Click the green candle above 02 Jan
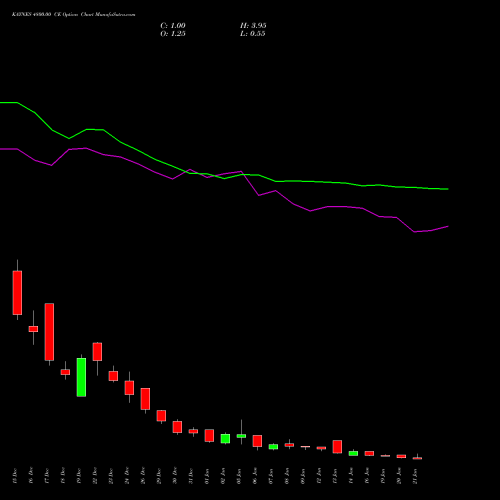This screenshot has width=500, height=500. click(x=225, y=438)
